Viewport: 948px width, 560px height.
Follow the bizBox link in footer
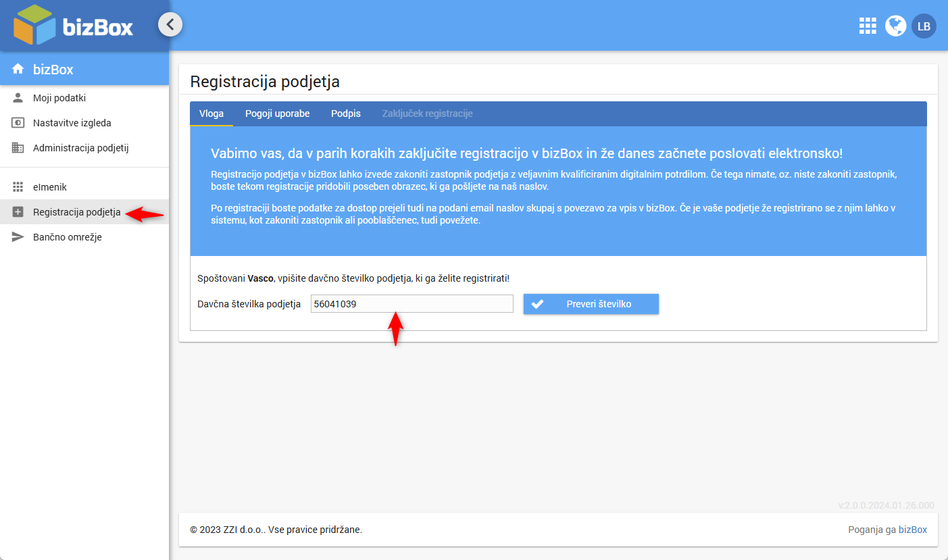click(x=913, y=530)
